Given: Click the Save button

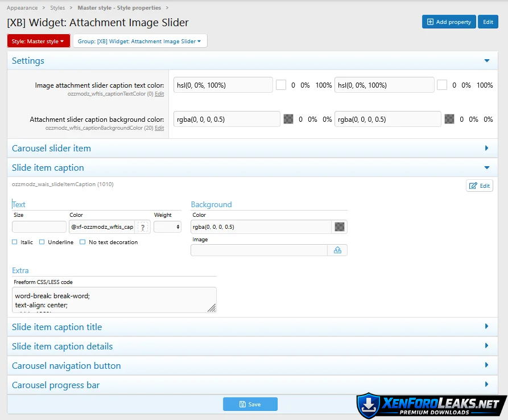Looking at the screenshot, I should tap(250, 404).
